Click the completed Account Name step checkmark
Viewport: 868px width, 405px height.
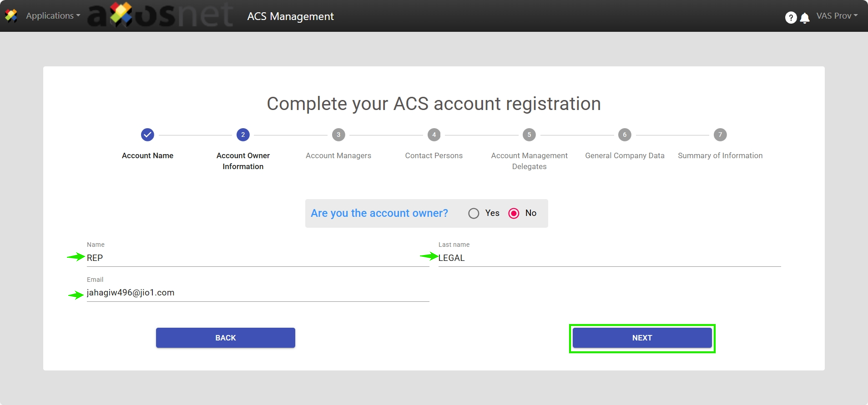pos(147,135)
